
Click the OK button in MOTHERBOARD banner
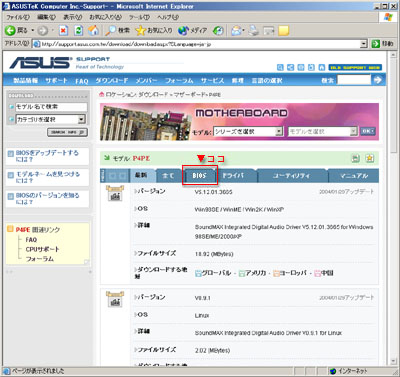pyautogui.click(x=367, y=131)
